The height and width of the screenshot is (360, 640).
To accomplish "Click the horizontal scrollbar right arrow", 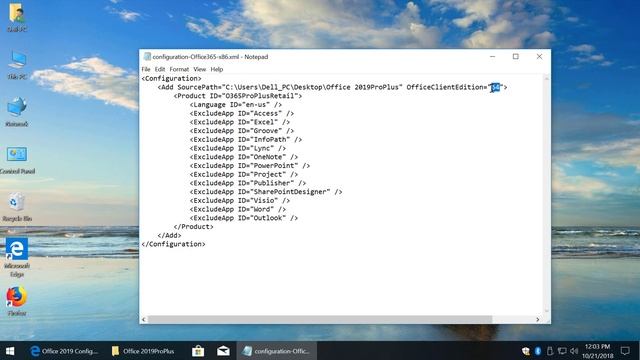I will point(538,319).
